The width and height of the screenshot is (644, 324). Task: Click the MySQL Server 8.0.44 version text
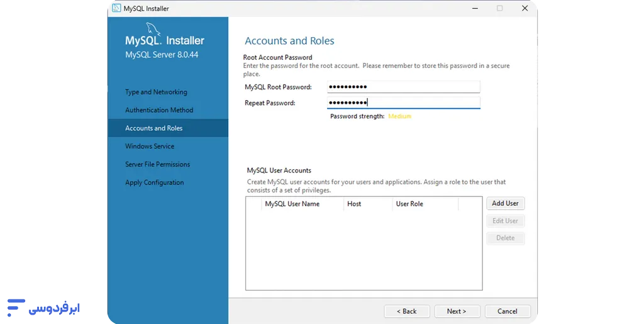click(x=162, y=55)
